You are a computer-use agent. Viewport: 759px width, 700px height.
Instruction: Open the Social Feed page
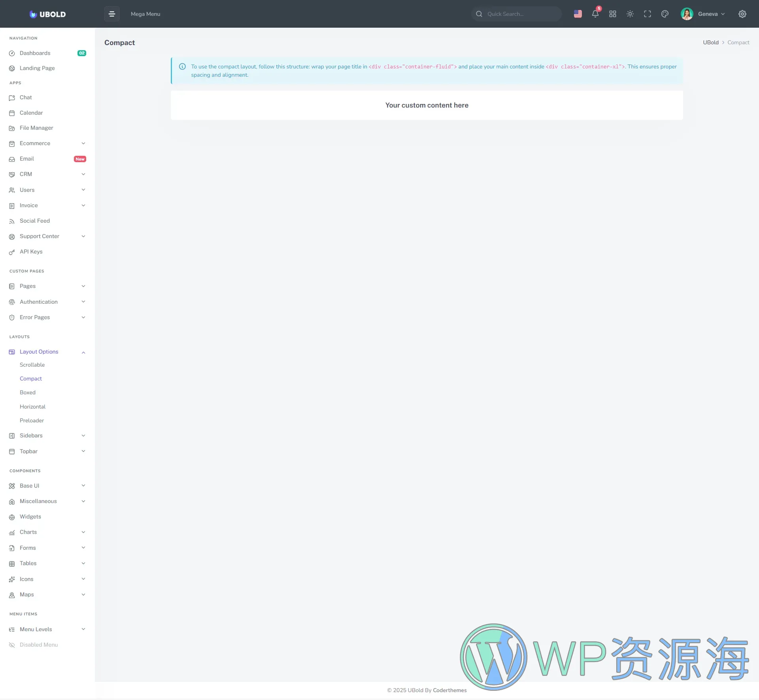pyautogui.click(x=35, y=221)
